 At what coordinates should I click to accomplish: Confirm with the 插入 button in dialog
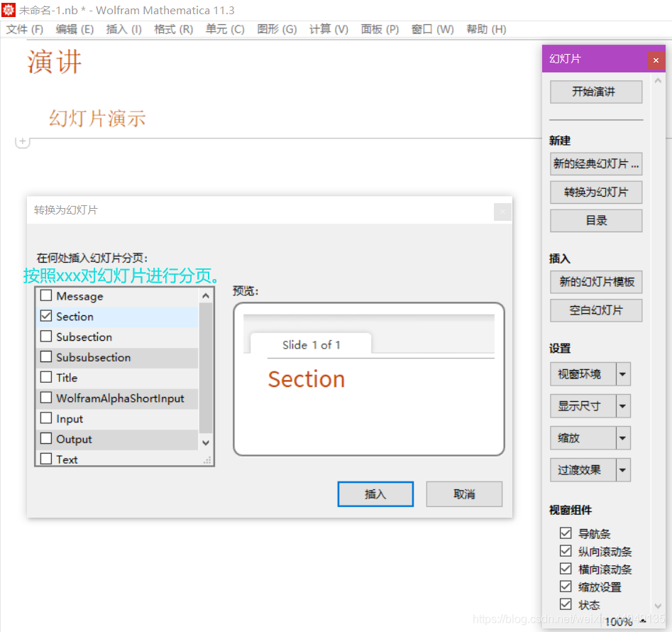tap(375, 494)
